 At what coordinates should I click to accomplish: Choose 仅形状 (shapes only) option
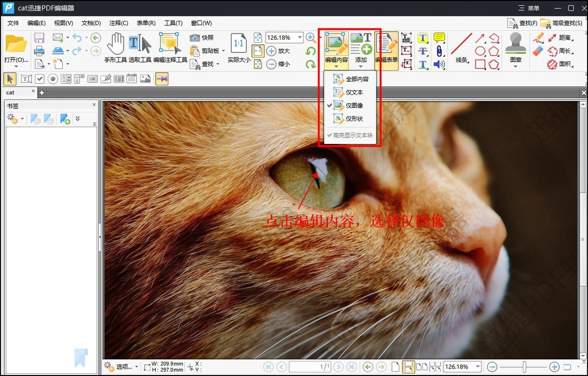350,118
